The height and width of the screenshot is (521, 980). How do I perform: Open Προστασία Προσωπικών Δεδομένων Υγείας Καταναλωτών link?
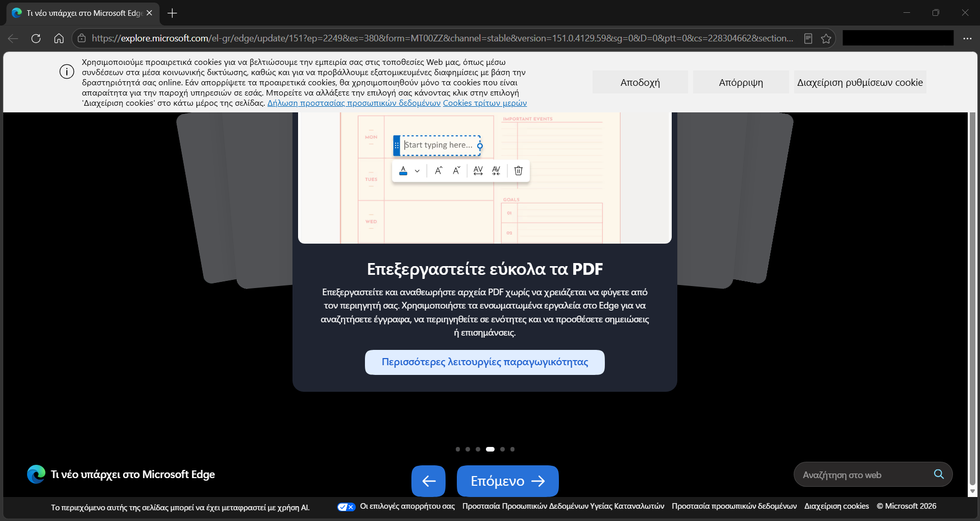coord(563,506)
